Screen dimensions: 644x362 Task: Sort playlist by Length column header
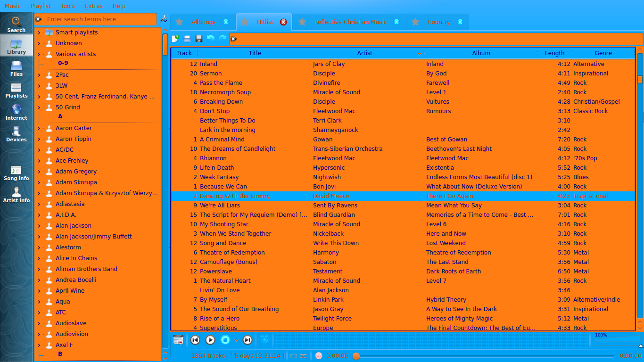point(554,53)
